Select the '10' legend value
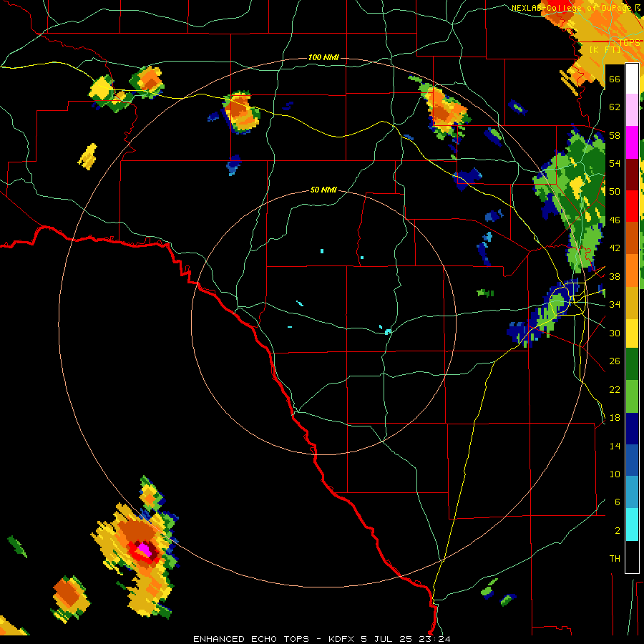 click(615, 474)
